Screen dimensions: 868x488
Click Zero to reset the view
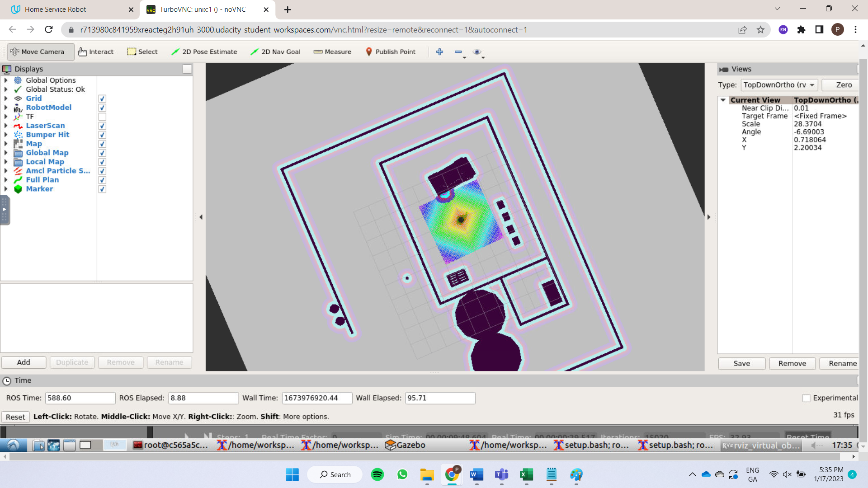click(844, 85)
